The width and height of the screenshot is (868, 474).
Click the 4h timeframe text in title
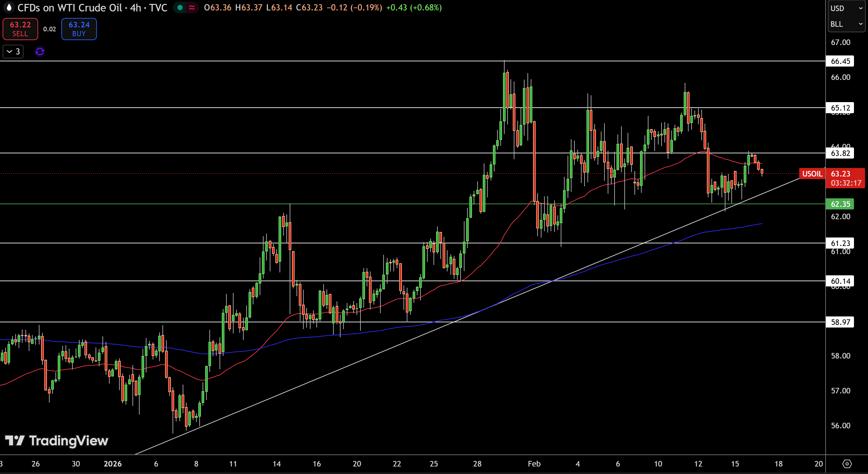coord(135,8)
